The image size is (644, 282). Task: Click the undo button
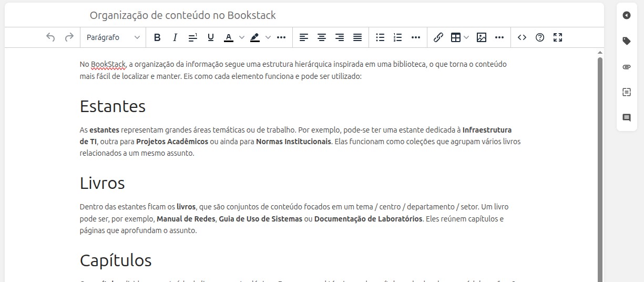click(50, 37)
